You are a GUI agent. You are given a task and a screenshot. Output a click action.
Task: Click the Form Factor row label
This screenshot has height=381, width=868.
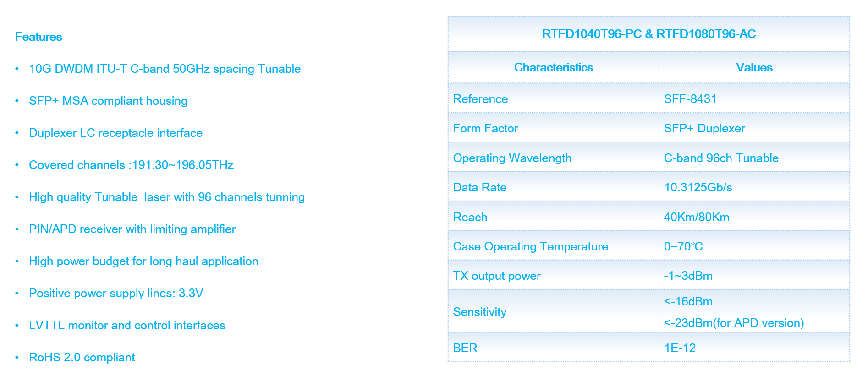point(485,129)
